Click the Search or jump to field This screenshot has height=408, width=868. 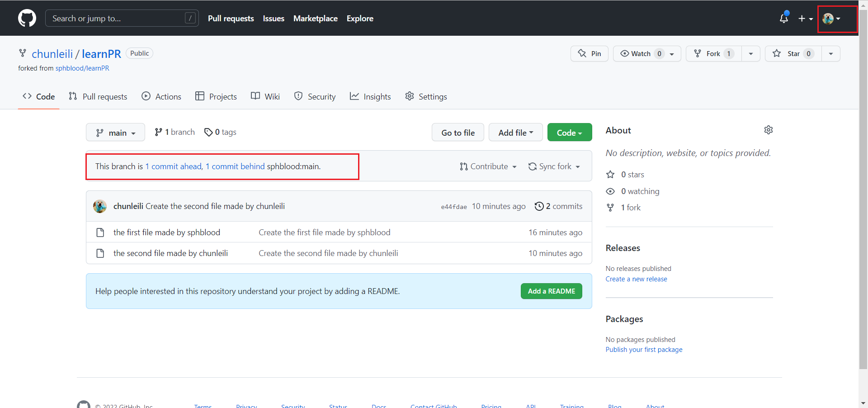[x=122, y=18]
